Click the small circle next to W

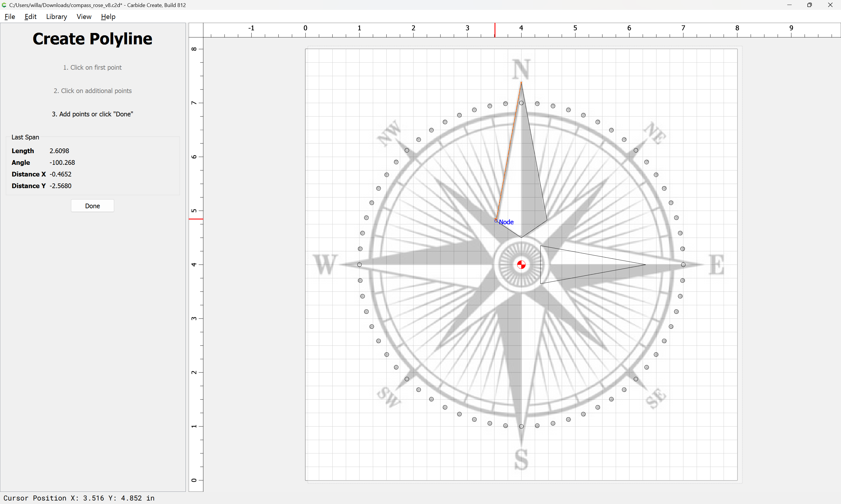359,265
